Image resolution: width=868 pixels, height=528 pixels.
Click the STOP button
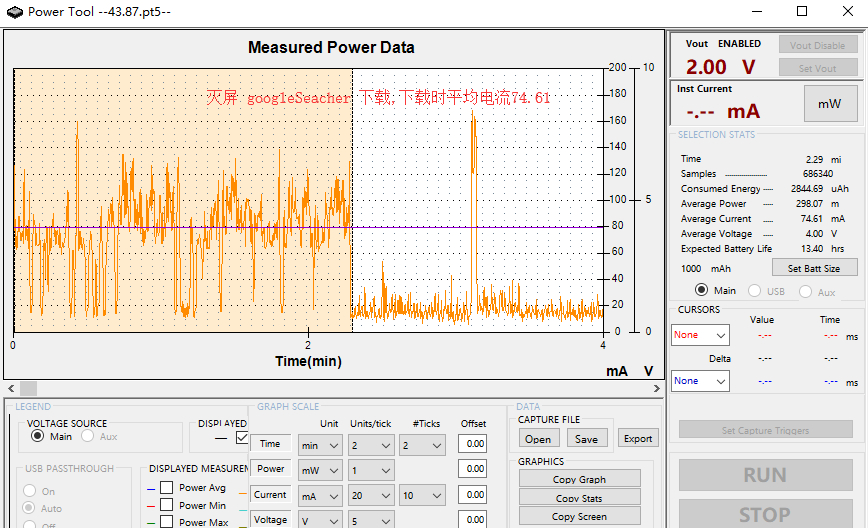pos(766,514)
